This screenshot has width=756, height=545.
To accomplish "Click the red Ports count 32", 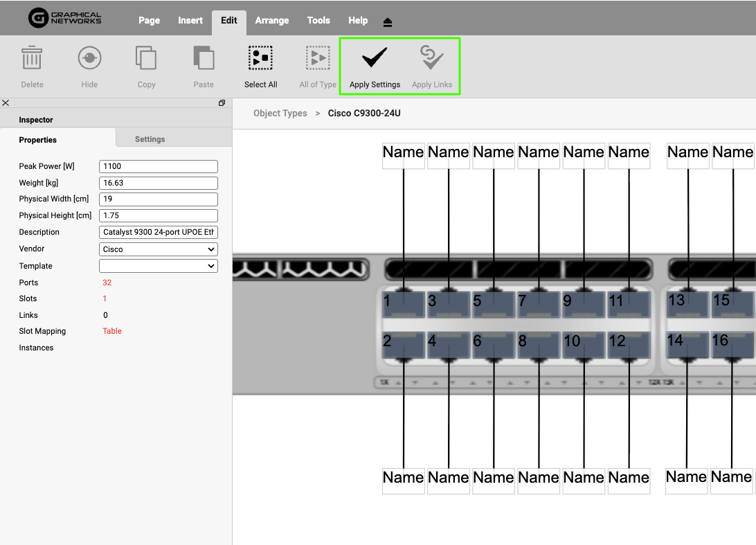I will pos(107,283).
